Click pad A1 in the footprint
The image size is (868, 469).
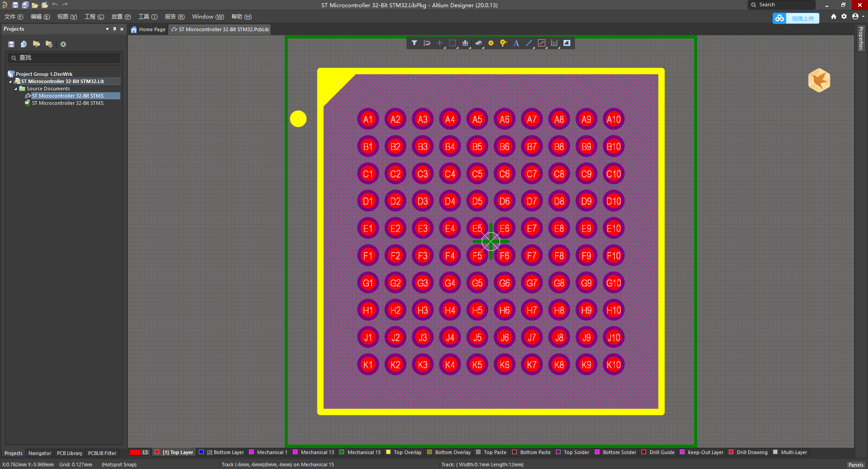point(368,119)
